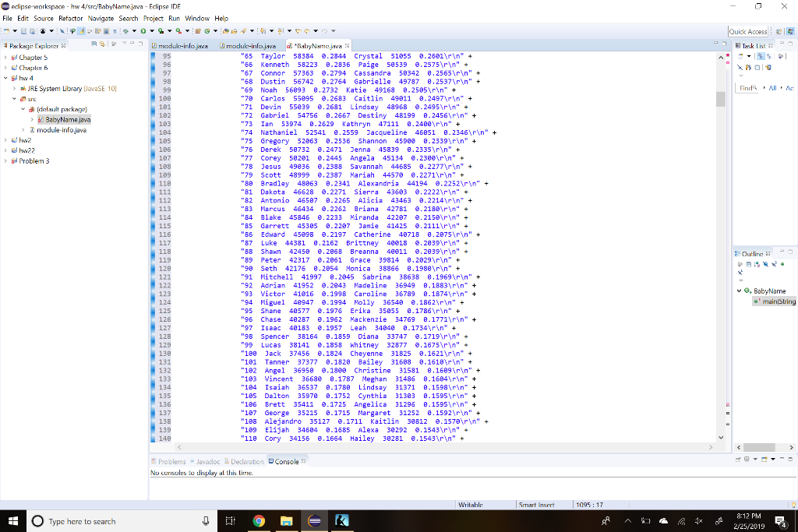Open Google Chrome from the taskbar
The height and width of the screenshot is (532, 798).
260,521
